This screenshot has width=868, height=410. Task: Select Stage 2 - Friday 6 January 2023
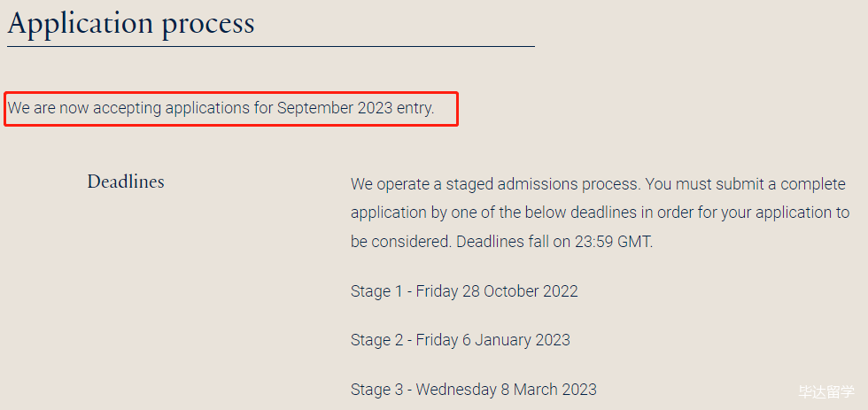point(460,340)
